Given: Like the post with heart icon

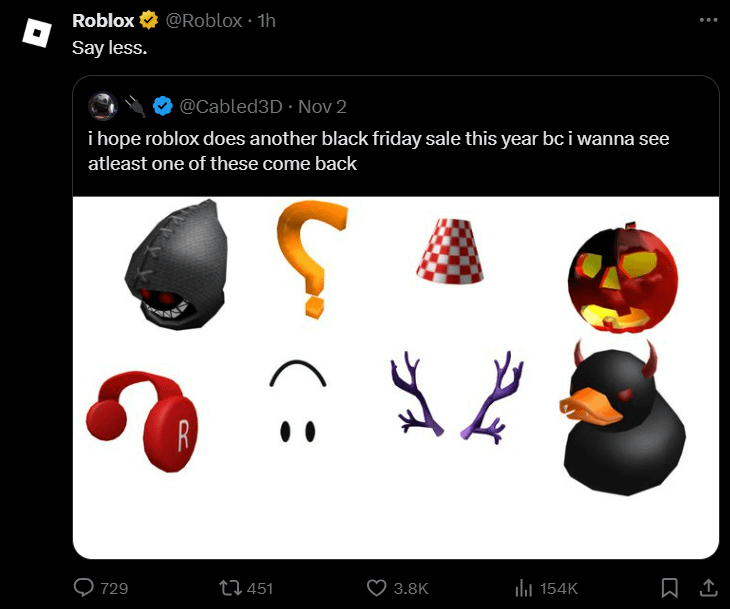Looking at the screenshot, I should pyautogui.click(x=376, y=587).
